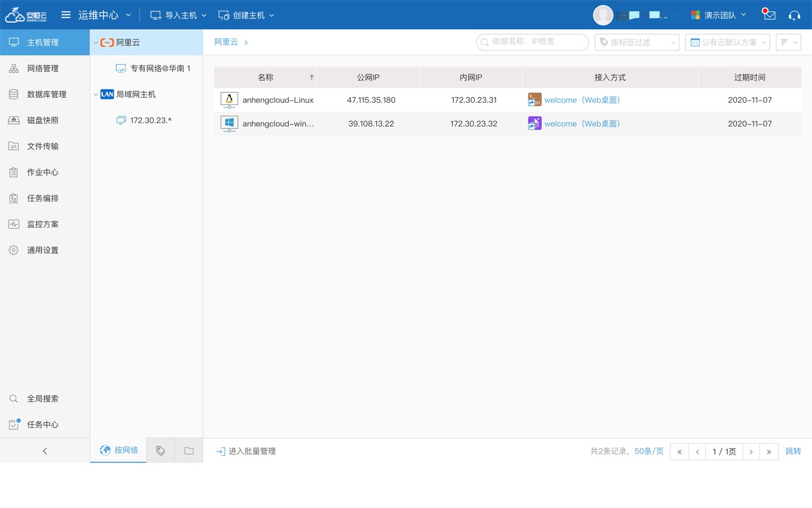This screenshot has width=812, height=508.
Task: Collapse the left sidebar with the arrow
Action: point(45,451)
